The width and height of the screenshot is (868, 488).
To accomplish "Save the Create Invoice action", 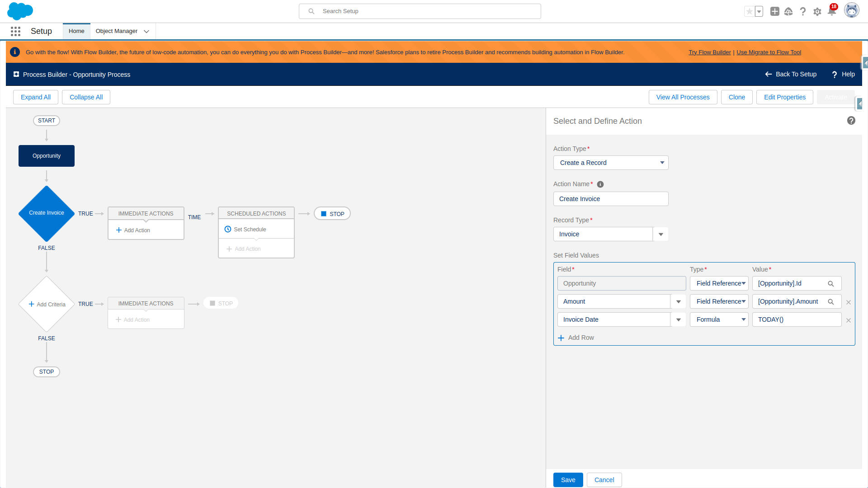I will (x=568, y=480).
